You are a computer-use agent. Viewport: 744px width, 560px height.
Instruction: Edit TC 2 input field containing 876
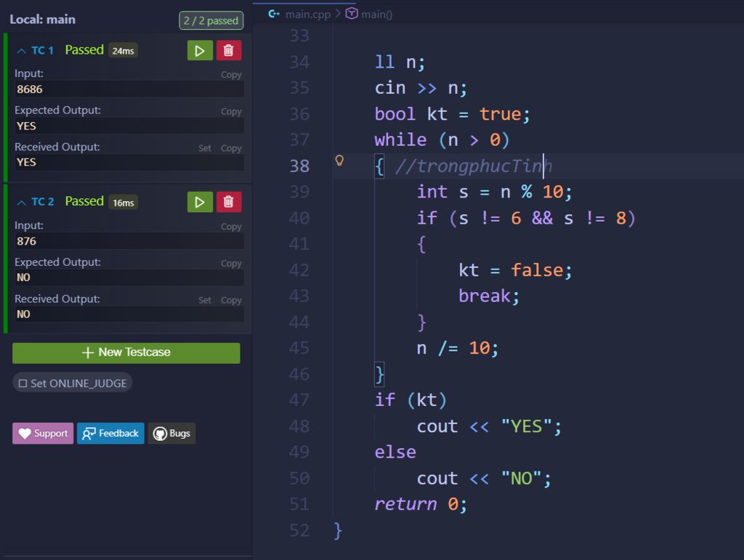coord(129,241)
